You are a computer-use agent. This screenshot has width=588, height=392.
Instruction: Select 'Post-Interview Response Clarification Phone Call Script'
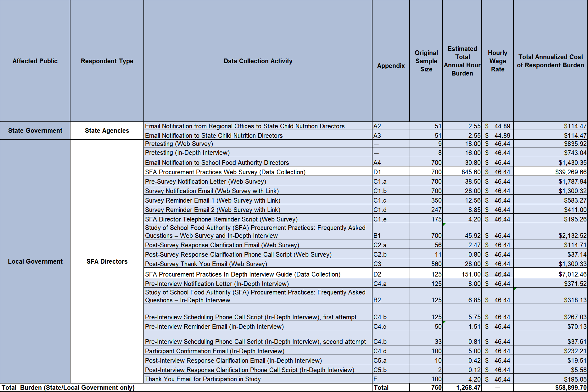(258, 370)
